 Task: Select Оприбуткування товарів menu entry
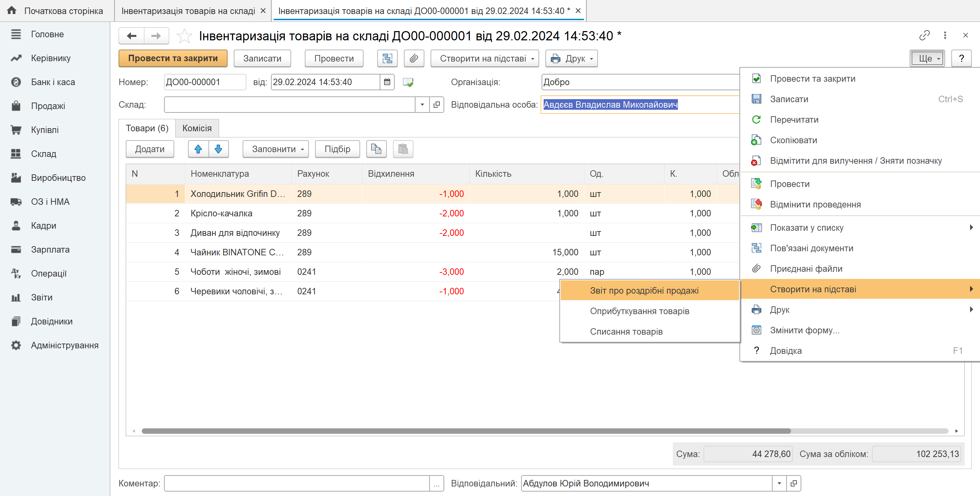(x=650, y=311)
